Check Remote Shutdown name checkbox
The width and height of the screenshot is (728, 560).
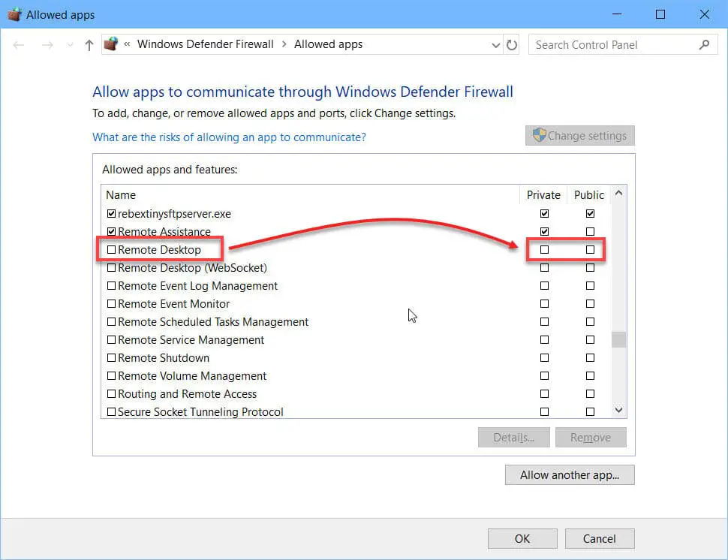pos(111,357)
